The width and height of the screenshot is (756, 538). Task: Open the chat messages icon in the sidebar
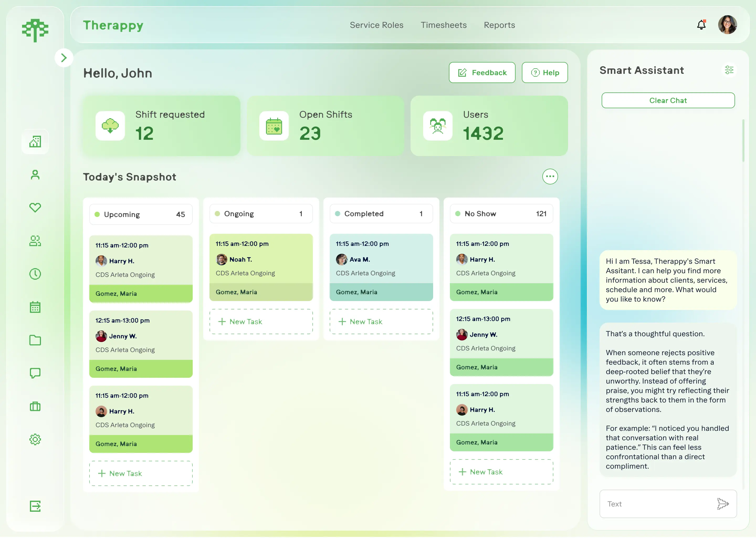coord(35,373)
